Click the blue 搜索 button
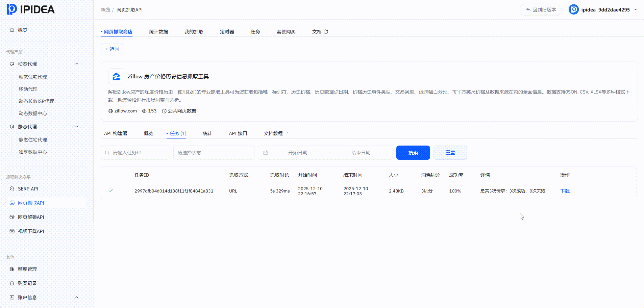 (x=413, y=153)
